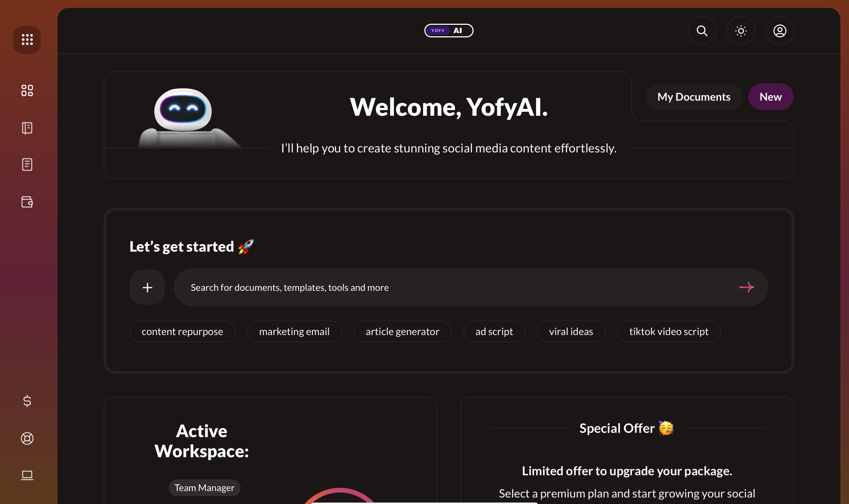The image size is (849, 504).
Task: Click the plus icon beside search bar
Action: point(147,287)
